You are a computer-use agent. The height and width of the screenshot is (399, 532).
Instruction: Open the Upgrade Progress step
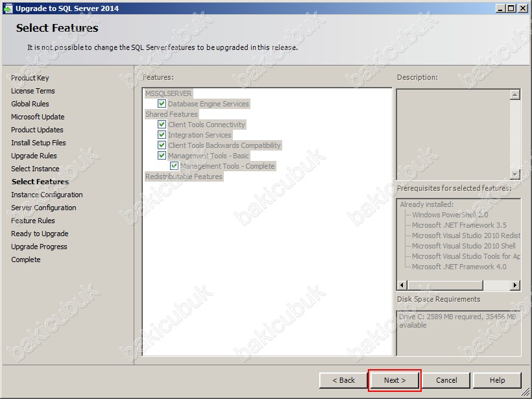pyautogui.click(x=39, y=247)
